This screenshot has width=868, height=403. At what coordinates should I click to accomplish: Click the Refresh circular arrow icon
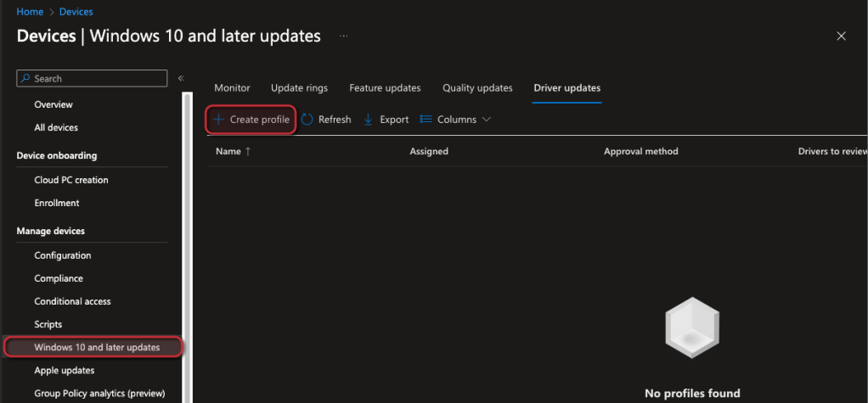point(307,120)
